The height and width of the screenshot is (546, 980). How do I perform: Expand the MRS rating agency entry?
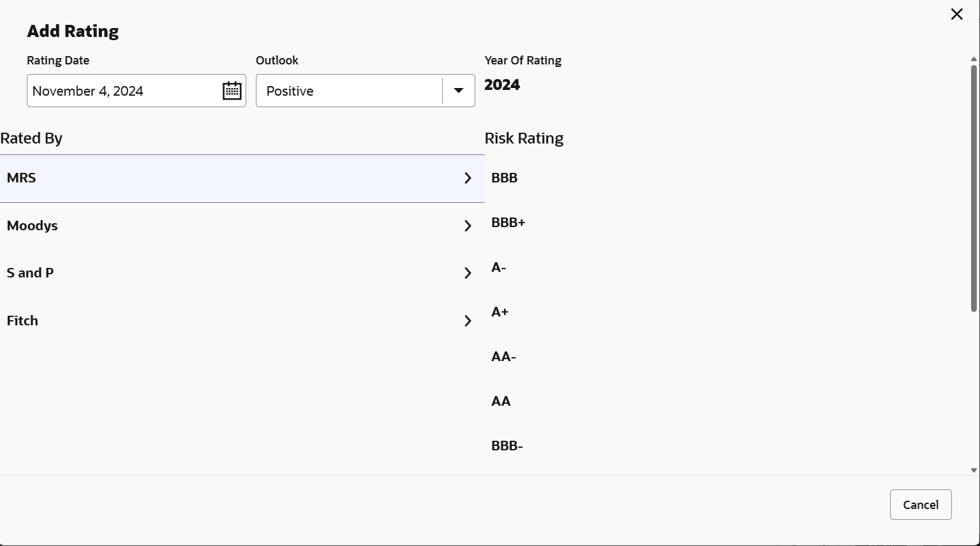pos(191,177)
